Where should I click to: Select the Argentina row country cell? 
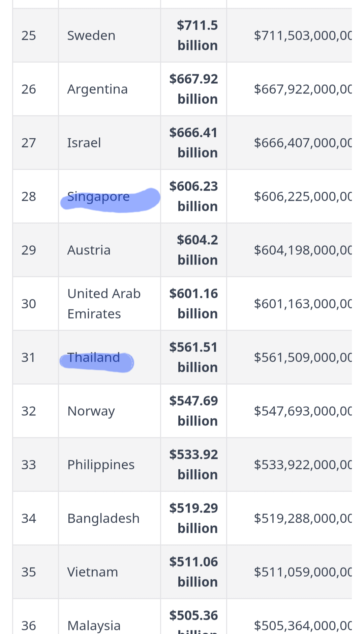coord(109,89)
